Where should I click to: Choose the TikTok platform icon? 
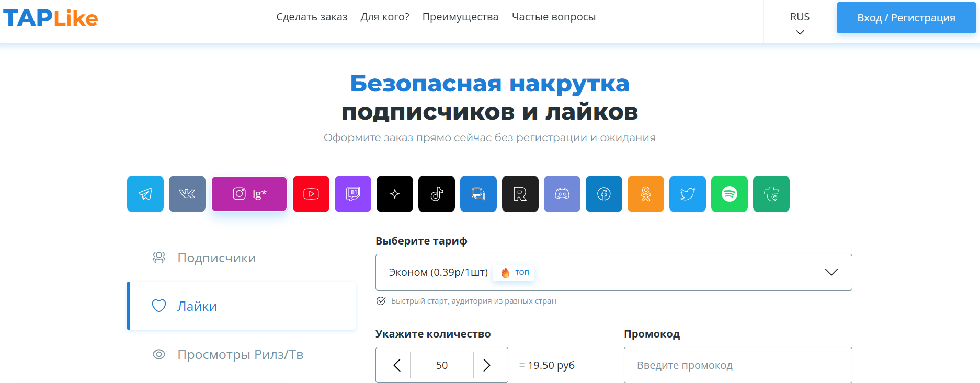click(437, 194)
